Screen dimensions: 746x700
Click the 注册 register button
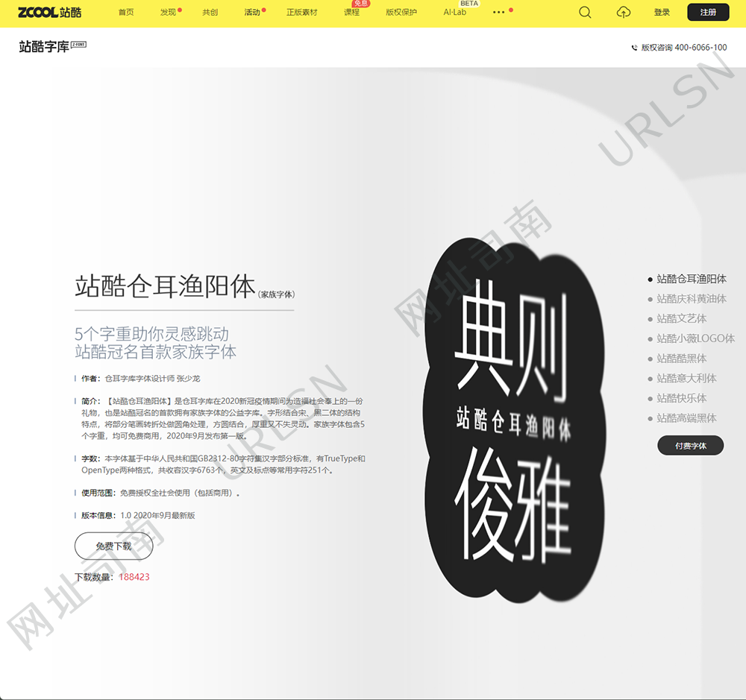pyautogui.click(x=707, y=13)
